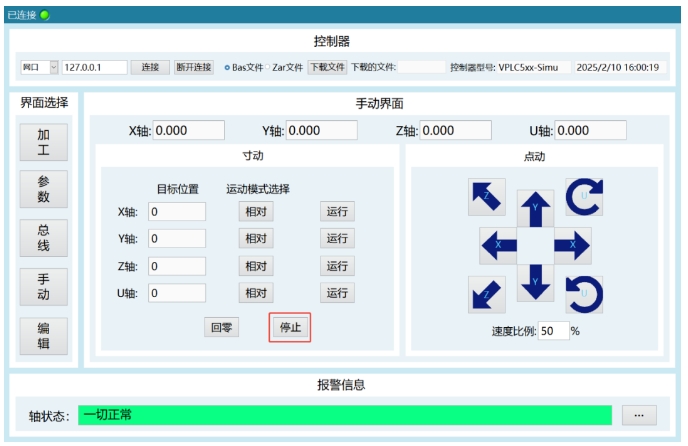The height and width of the screenshot is (446, 688).
Task: Click the 连接 button
Action: click(150, 67)
